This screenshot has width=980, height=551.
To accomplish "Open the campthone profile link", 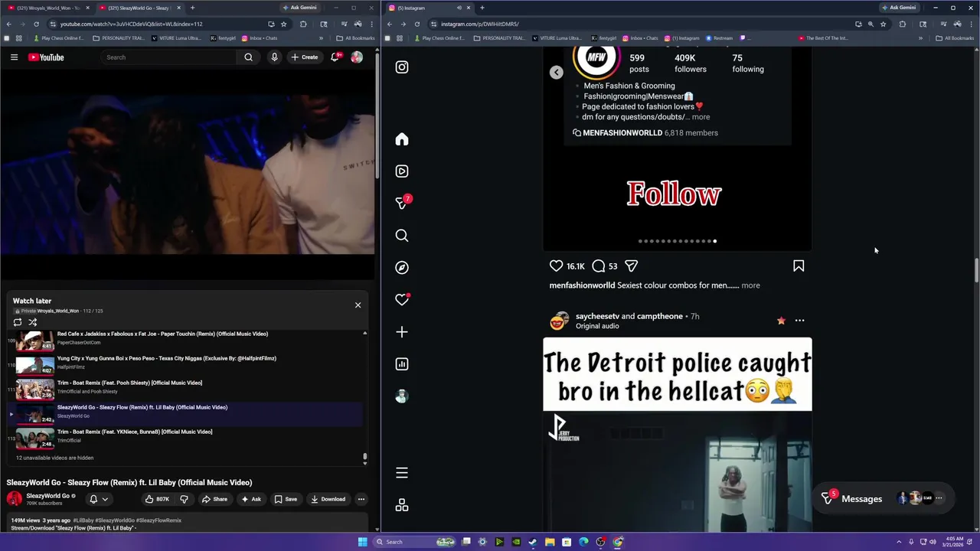I will (x=660, y=316).
